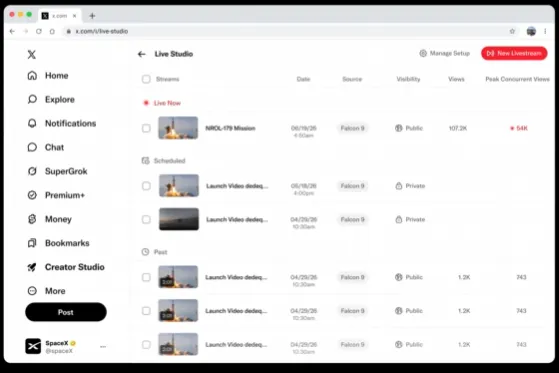This screenshot has width=559, height=373.
Task: Open the NROL-179 Mission thumbnail
Action: tap(178, 128)
